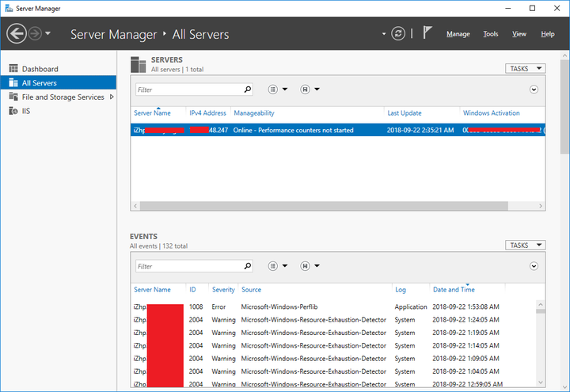Click the forward navigation arrow
570x392 pixels.
click(x=35, y=34)
